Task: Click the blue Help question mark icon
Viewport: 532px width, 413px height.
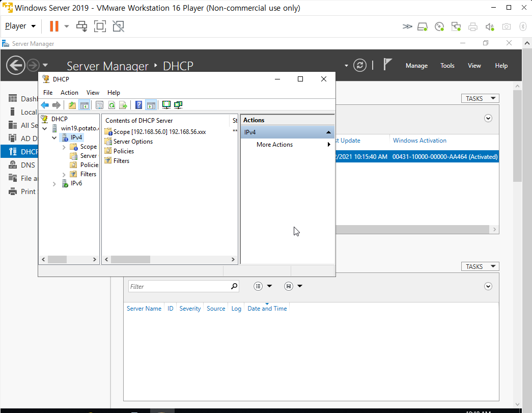Action: (x=138, y=105)
